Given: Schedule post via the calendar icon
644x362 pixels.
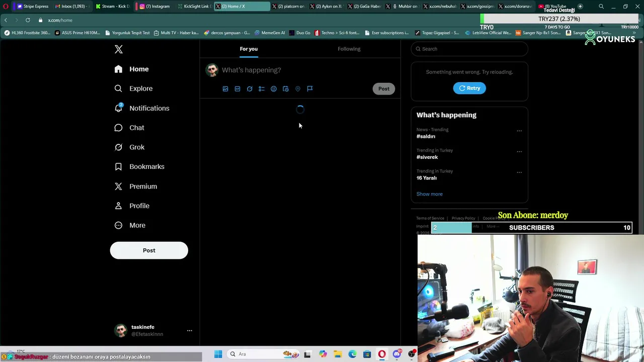Looking at the screenshot, I should pos(286,89).
